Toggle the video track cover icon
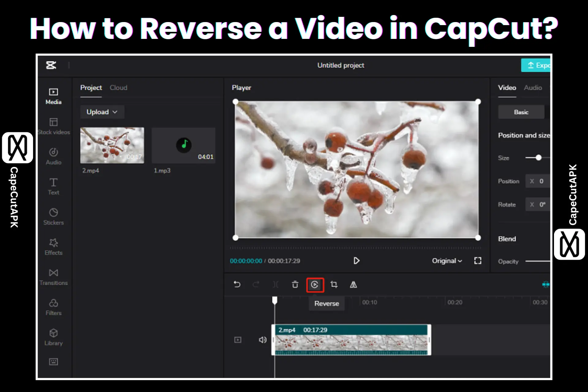The width and height of the screenshot is (588, 392). coord(238,340)
